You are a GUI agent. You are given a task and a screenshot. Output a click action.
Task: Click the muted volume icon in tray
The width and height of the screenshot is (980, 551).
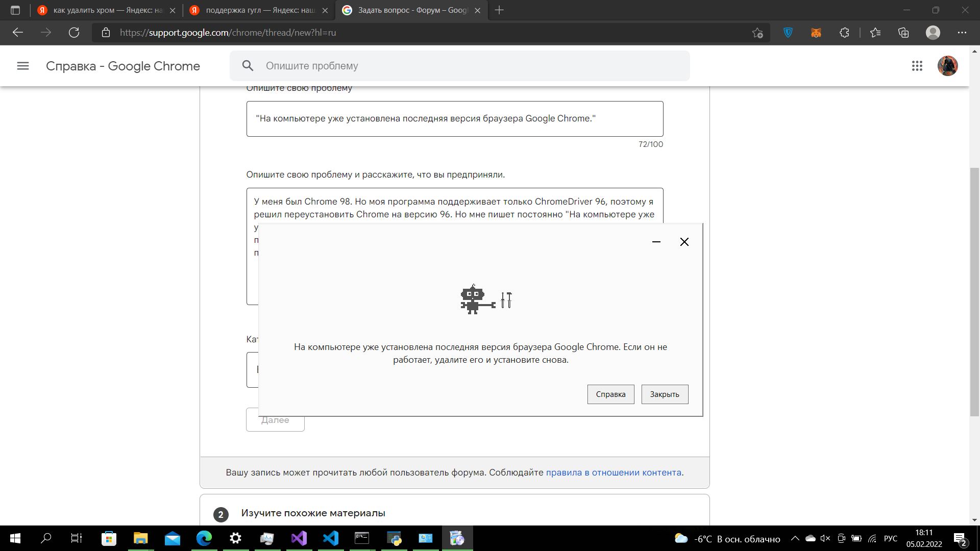825,538
